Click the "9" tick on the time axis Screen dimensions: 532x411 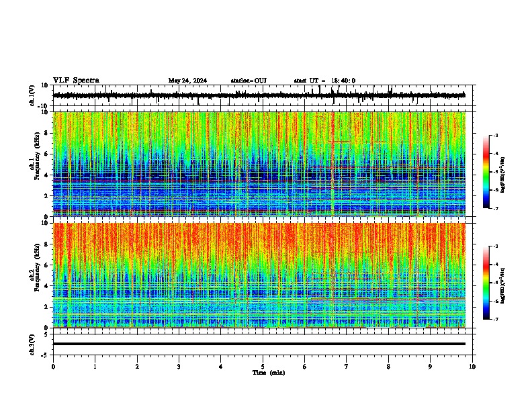click(430, 367)
